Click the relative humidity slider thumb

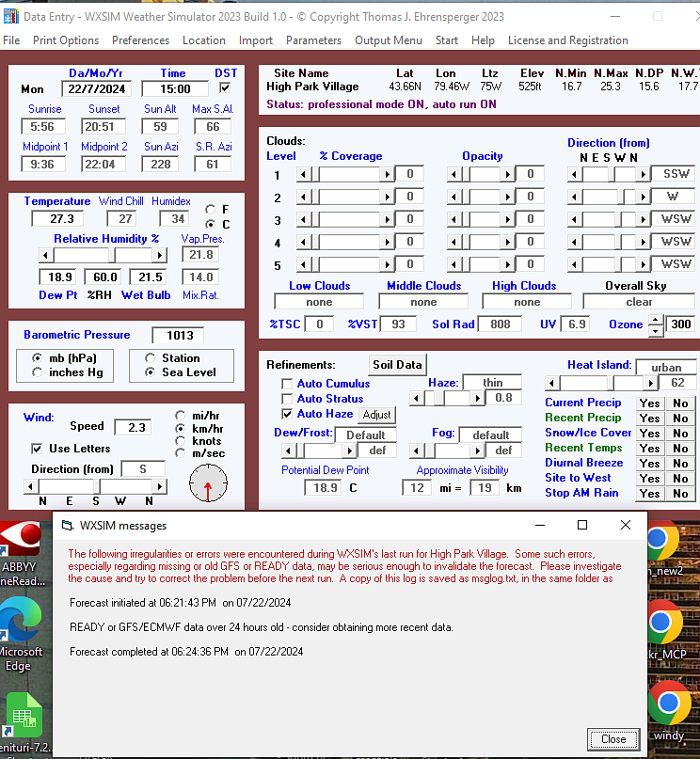tap(112, 255)
